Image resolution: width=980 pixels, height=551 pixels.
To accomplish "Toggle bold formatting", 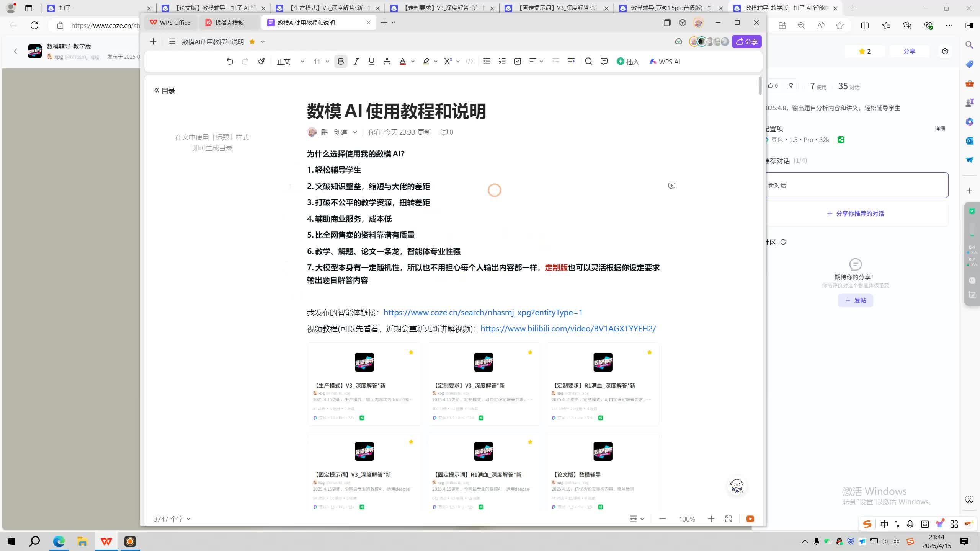I will (x=341, y=61).
